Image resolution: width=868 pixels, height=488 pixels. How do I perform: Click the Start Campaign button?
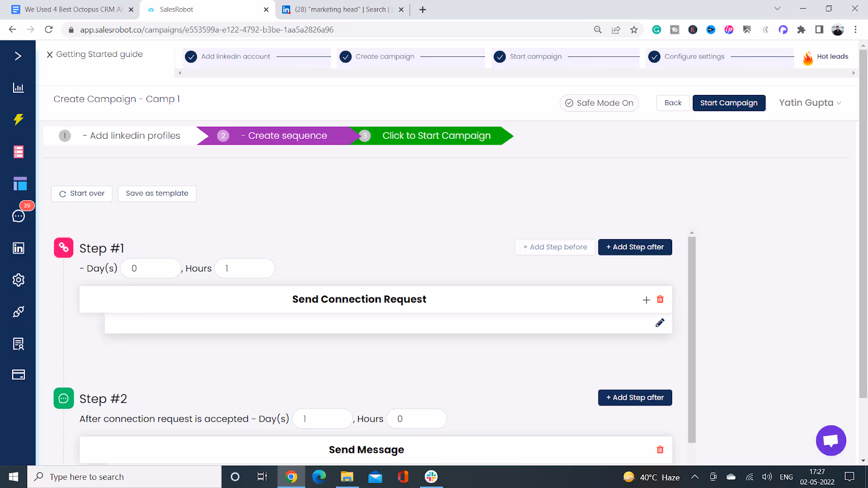click(x=729, y=102)
